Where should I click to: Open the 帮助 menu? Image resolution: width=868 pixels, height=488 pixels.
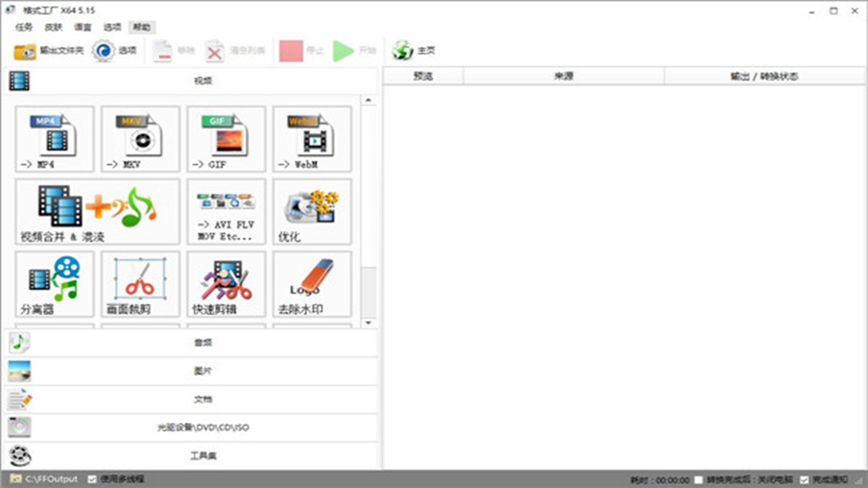pyautogui.click(x=142, y=27)
